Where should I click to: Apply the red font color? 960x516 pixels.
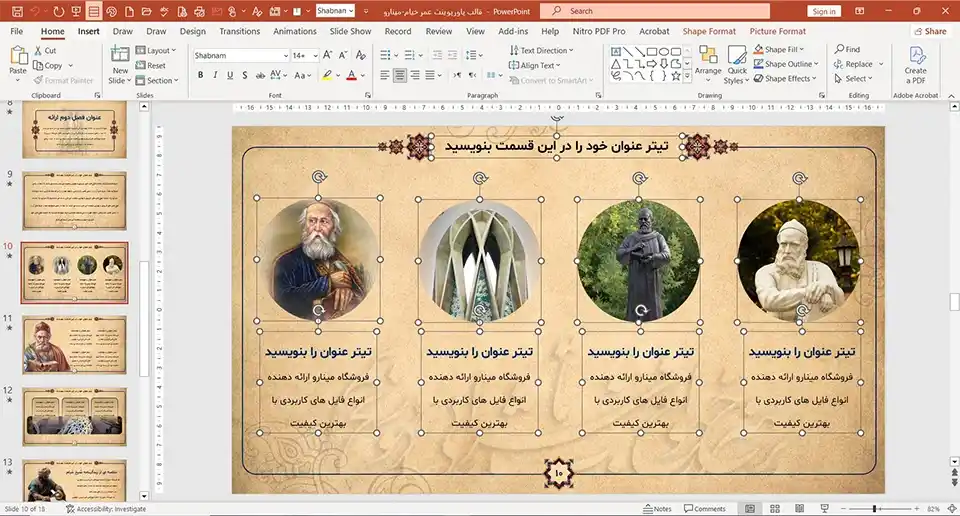(x=351, y=75)
